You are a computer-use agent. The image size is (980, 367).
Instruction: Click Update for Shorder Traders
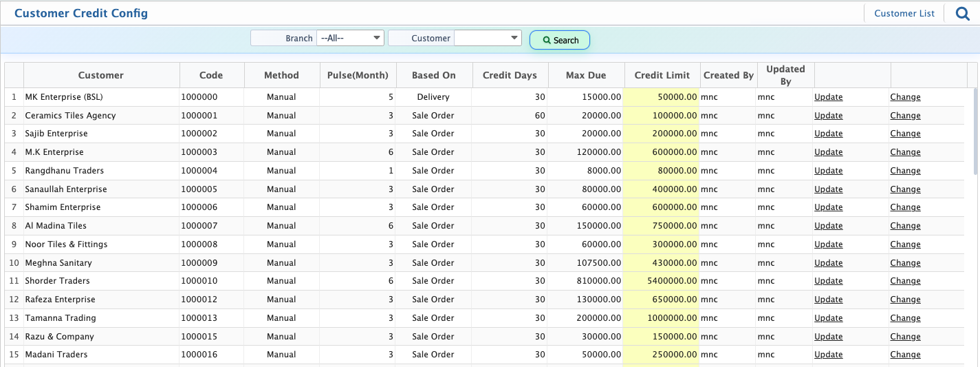829,281
